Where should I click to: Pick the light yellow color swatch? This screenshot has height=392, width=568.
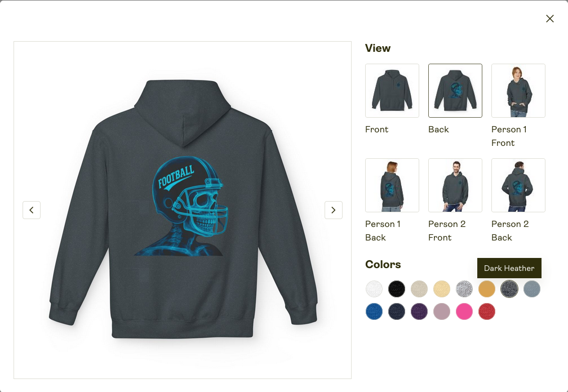[442, 289]
